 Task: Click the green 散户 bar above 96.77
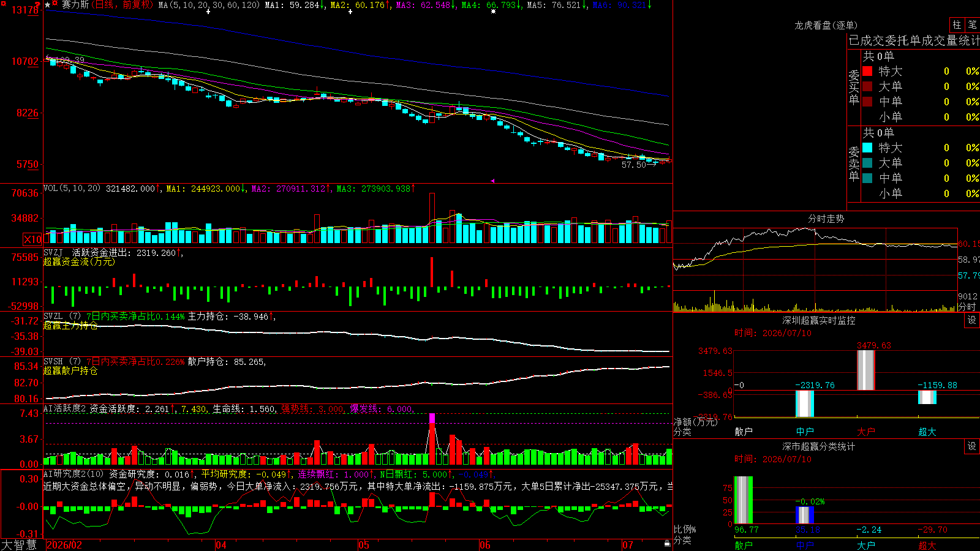(x=744, y=500)
